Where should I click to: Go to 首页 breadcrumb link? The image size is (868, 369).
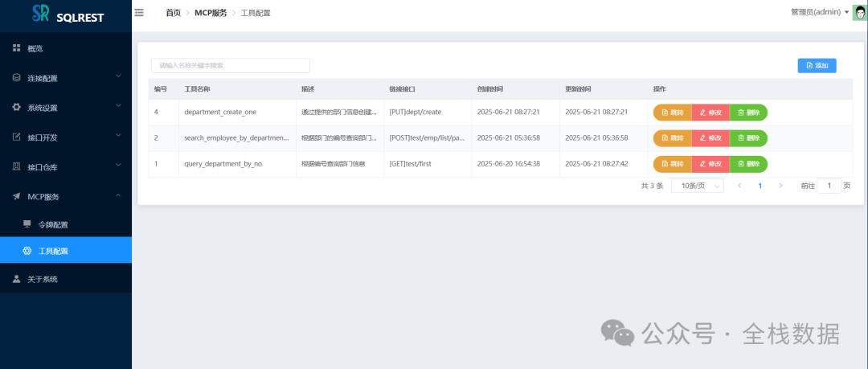click(x=174, y=13)
